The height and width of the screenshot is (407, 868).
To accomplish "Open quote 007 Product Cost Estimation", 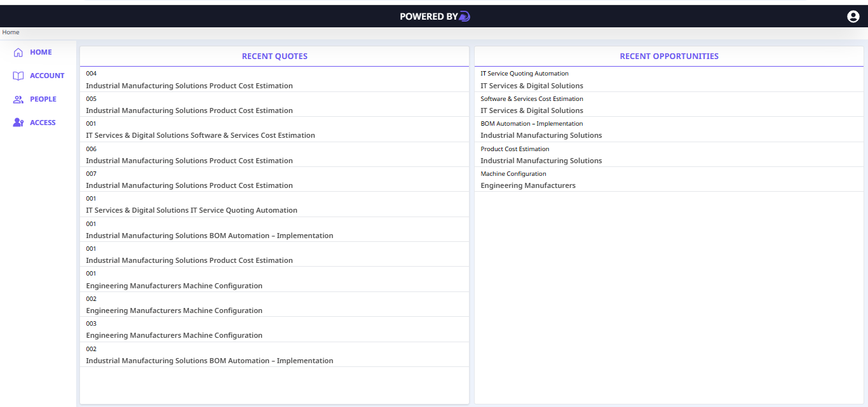I will (189, 185).
